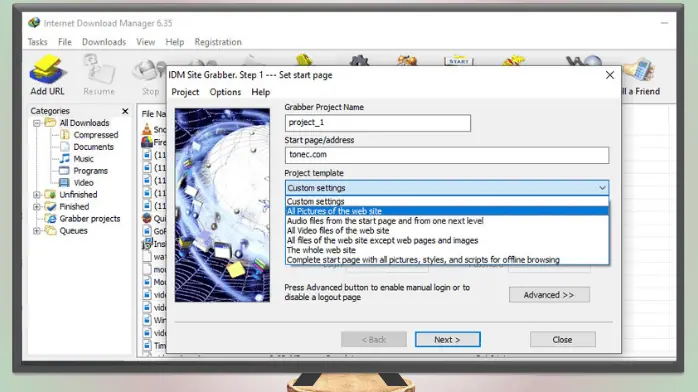
Task: Open the File menu in IDM
Action: tap(65, 42)
